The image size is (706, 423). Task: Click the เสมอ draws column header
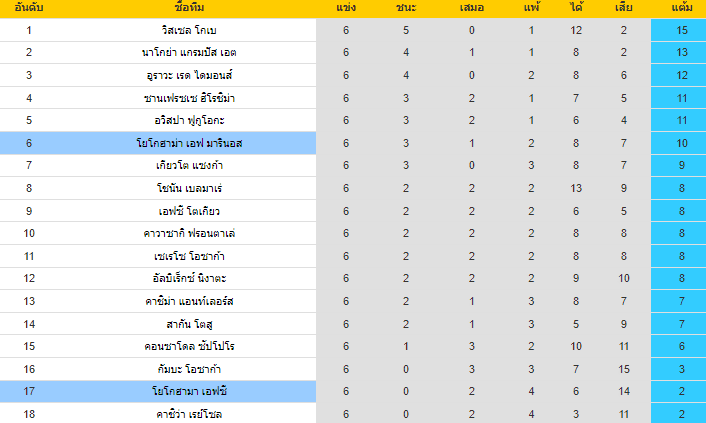(471, 9)
